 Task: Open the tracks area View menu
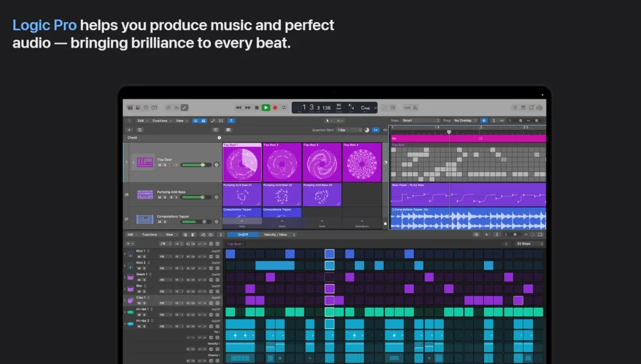[x=181, y=121]
